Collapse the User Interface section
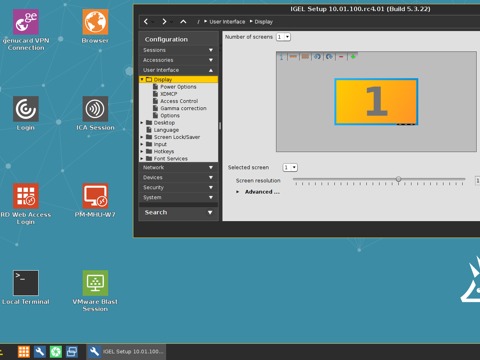The image size is (480, 360). point(178,70)
